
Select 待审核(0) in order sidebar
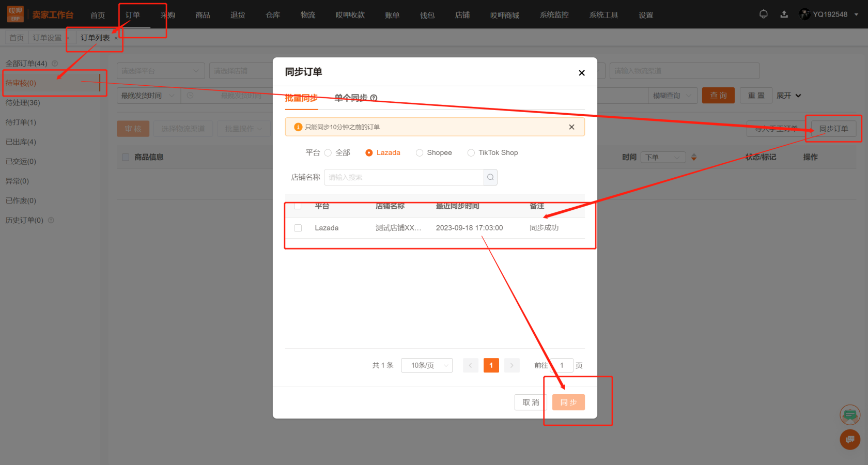[21, 83]
